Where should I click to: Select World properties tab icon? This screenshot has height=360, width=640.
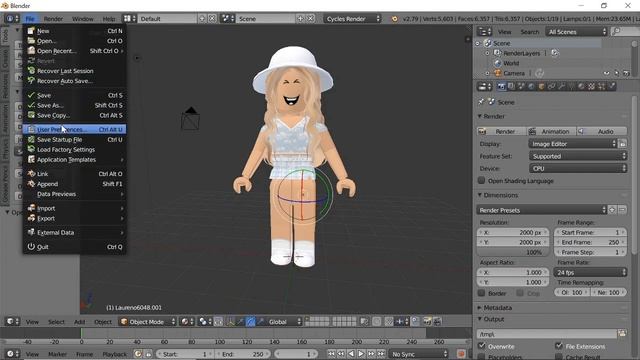coord(531,86)
